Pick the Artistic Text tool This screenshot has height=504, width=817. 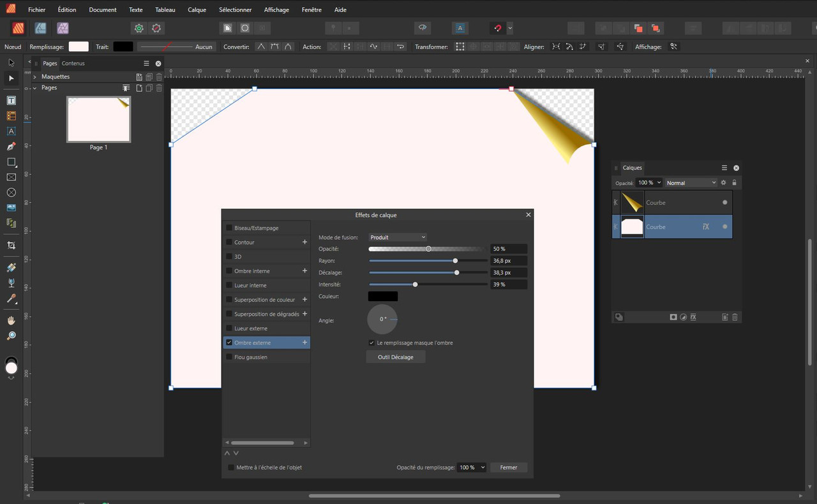(11, 131)
